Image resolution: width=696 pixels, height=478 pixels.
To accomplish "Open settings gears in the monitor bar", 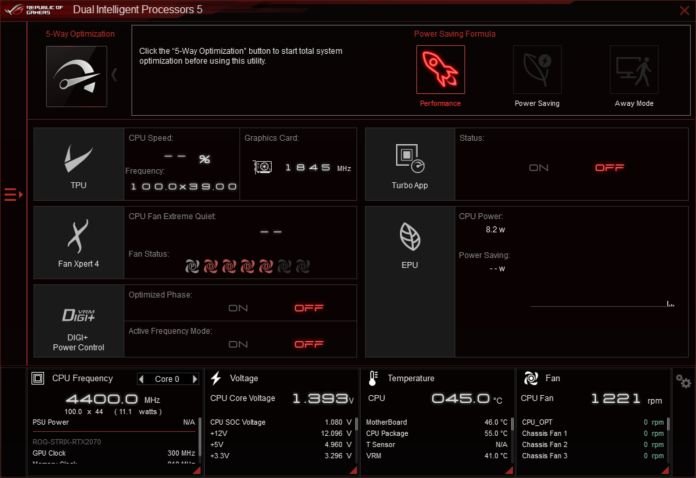I will (683, 381).
